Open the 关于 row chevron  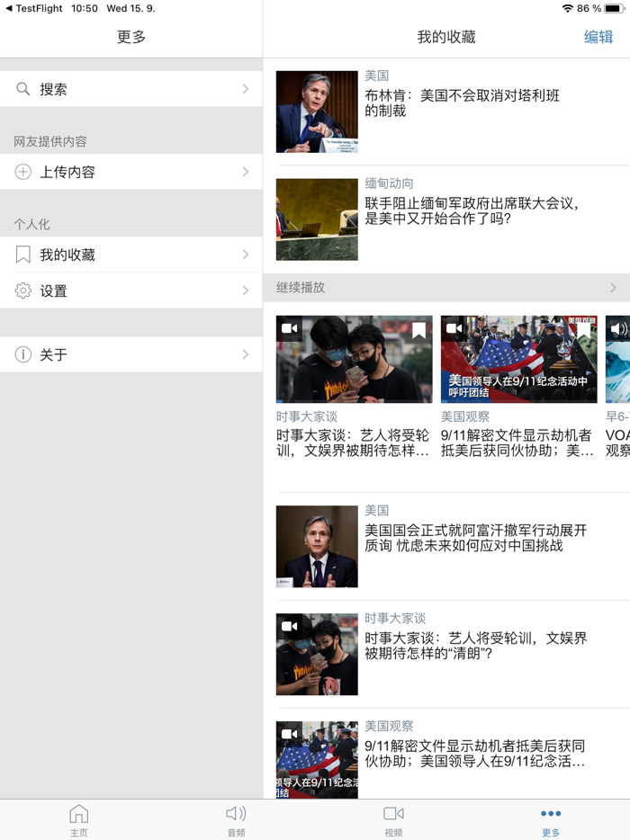click(x=246, y=354)
